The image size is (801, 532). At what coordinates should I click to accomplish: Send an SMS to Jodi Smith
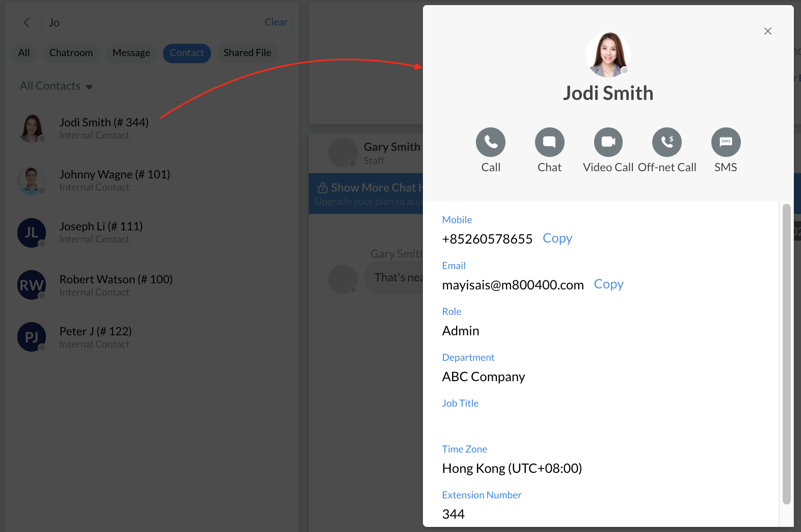pos(726,142)
